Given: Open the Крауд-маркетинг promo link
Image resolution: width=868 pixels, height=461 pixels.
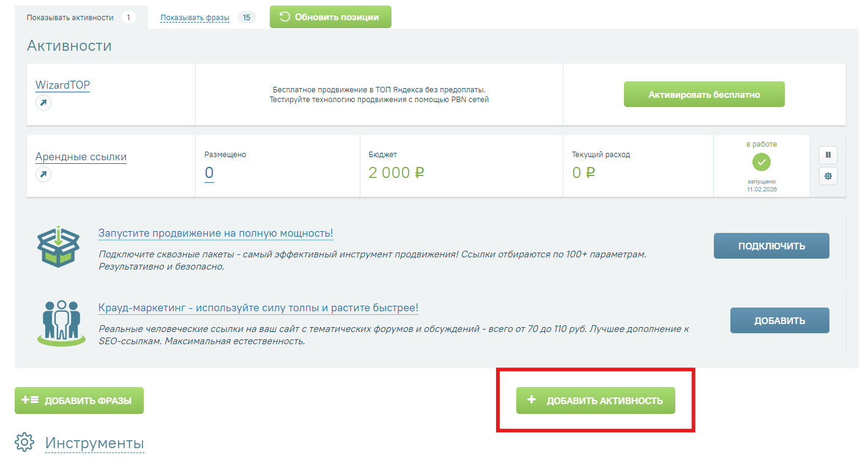Looking at the screenshot, I should pyautogui.click(x=258, y=308).
